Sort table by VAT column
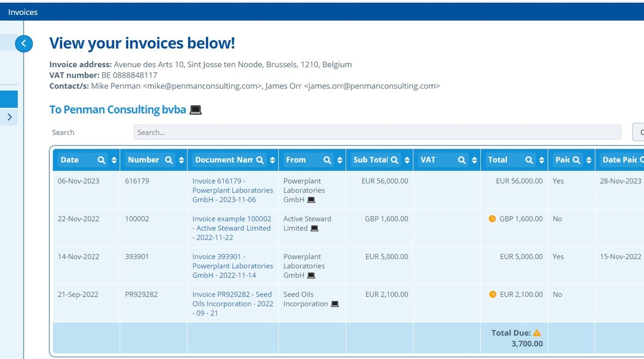This screenshot has height=359, width=644. pyautogui.click(x=474, y=160)
